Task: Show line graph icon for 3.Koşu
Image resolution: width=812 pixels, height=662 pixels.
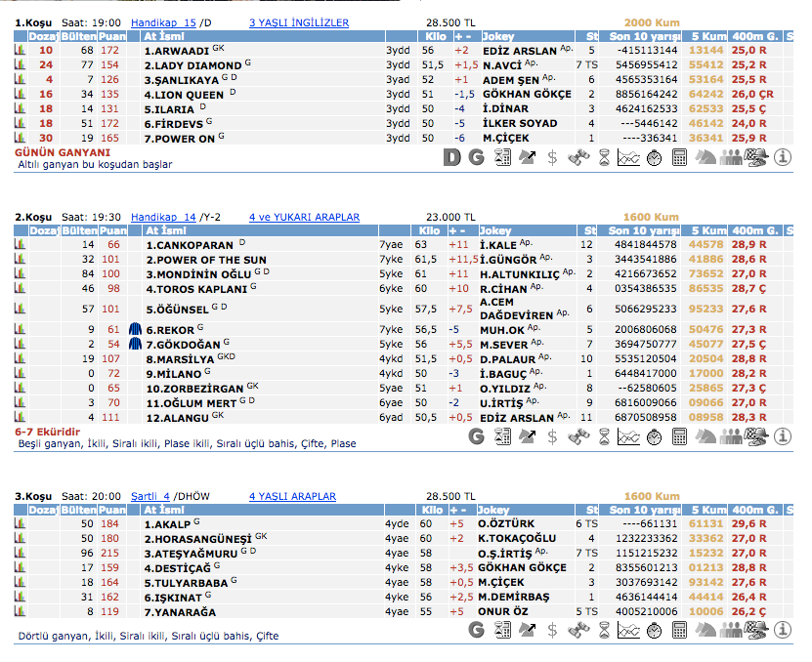Action: tap(628, 630)
